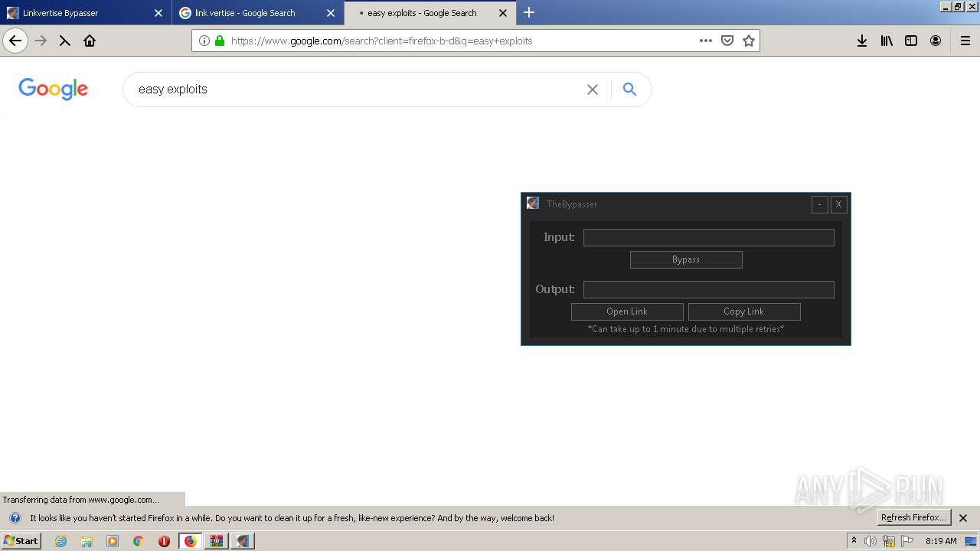
Task: Click the Refresh Firefox button
Action: [x=914, y=517]
